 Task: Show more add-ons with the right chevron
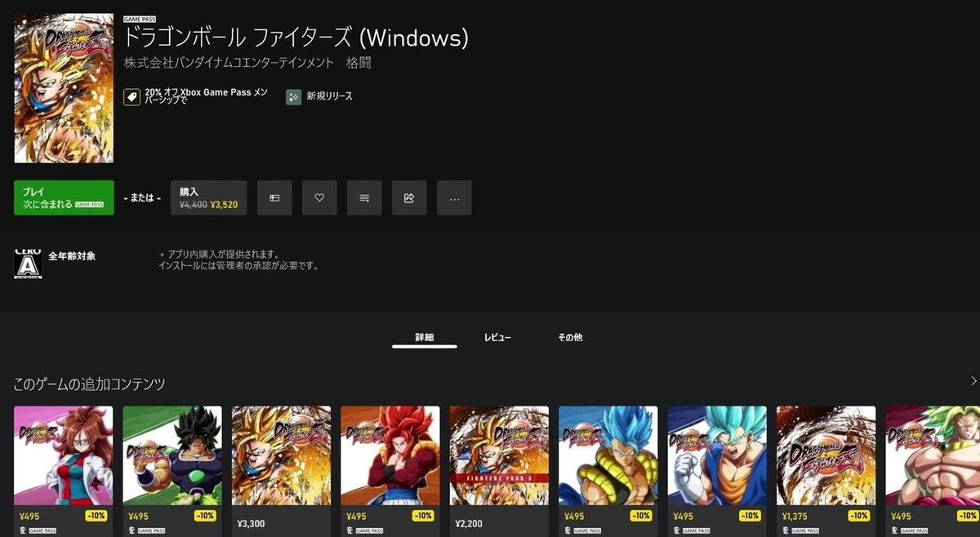click(x=973, y=381)
